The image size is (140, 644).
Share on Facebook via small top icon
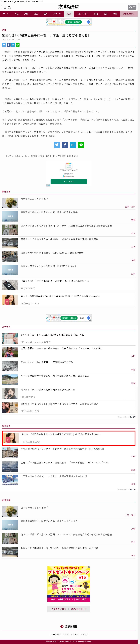click(x=8, y=45)
